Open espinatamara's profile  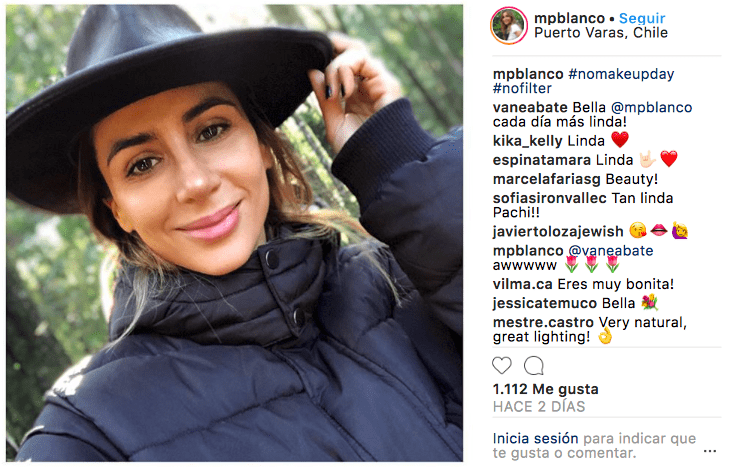pos(542,160)
